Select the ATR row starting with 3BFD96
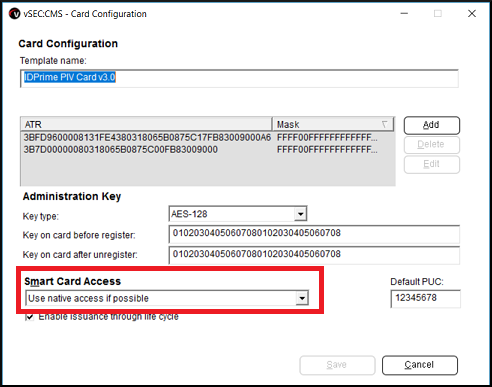 point(208,138)
